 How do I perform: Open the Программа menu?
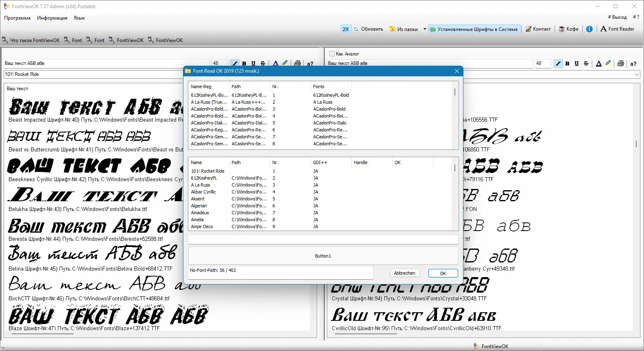click(x=17, y=18)
